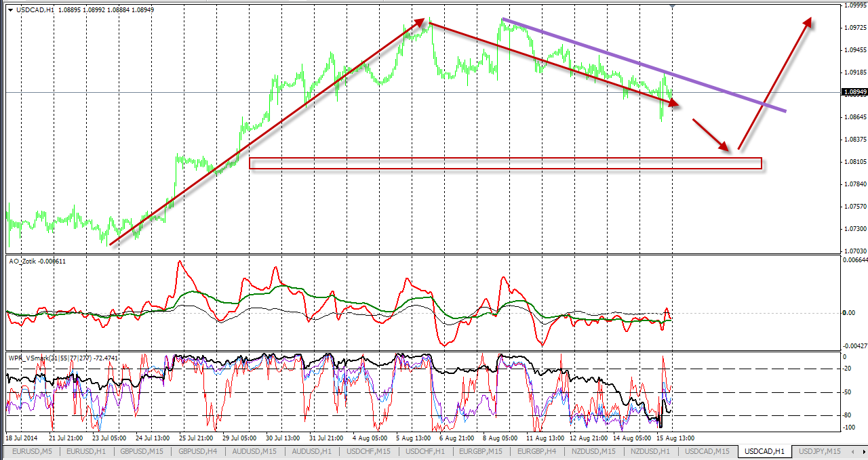The width and height of the screenshot is (868, 460).
Task: Click the chart shift triangle marker on top edge
Action: pos(672,5)
